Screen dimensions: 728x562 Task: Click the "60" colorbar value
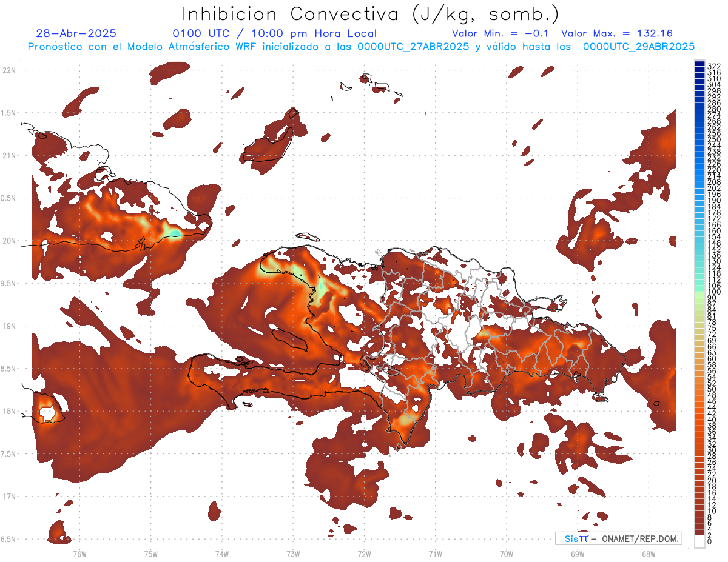(712, 359)
